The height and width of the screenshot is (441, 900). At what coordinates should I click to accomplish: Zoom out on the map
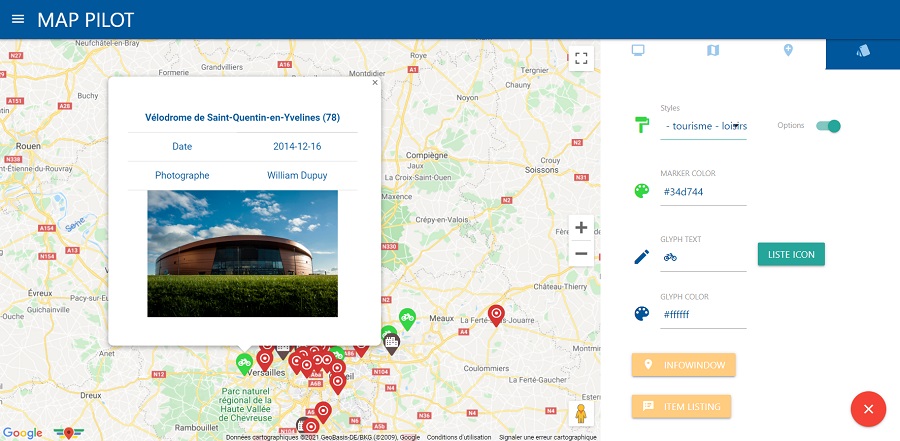[x=581, y=254]
